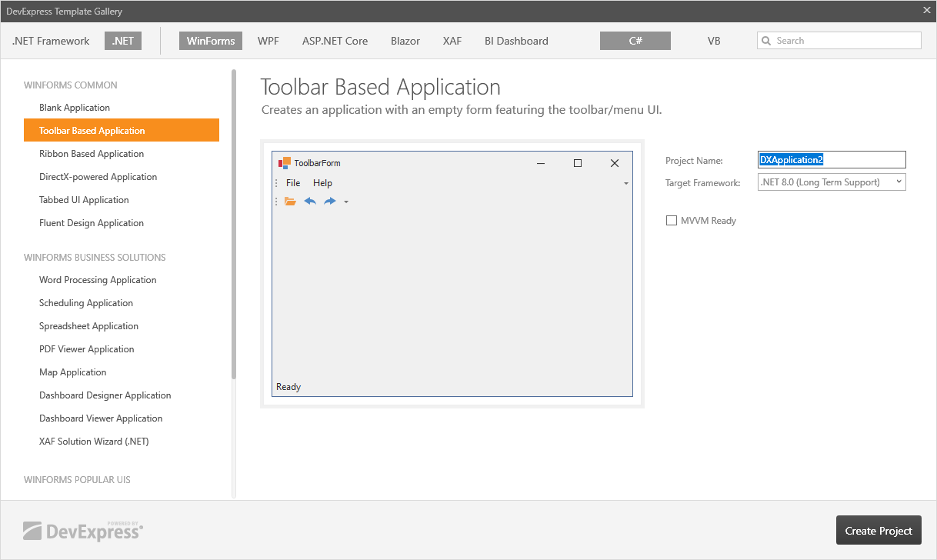Expand preview toolbar customize dropdown arrow
The height and width of the screenshot is (560, 937).
coord(346,202)
